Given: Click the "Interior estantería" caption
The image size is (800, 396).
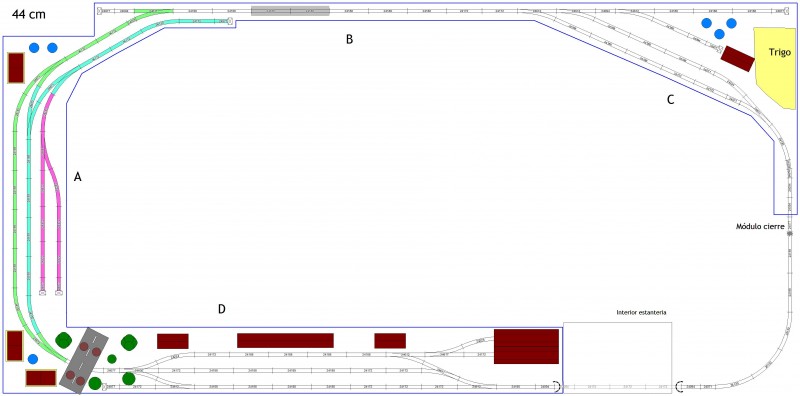Looking at the screenshot, I should point(641,312).
